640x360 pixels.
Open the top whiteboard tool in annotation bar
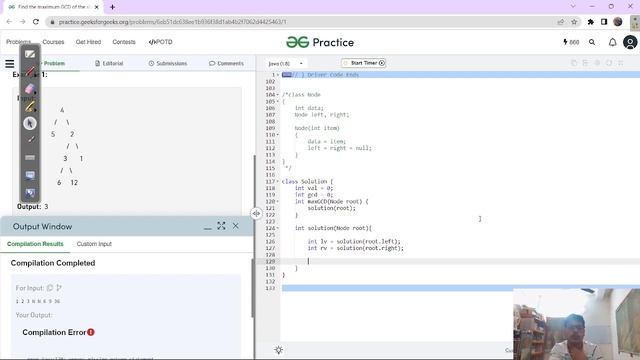pos(30,54)
